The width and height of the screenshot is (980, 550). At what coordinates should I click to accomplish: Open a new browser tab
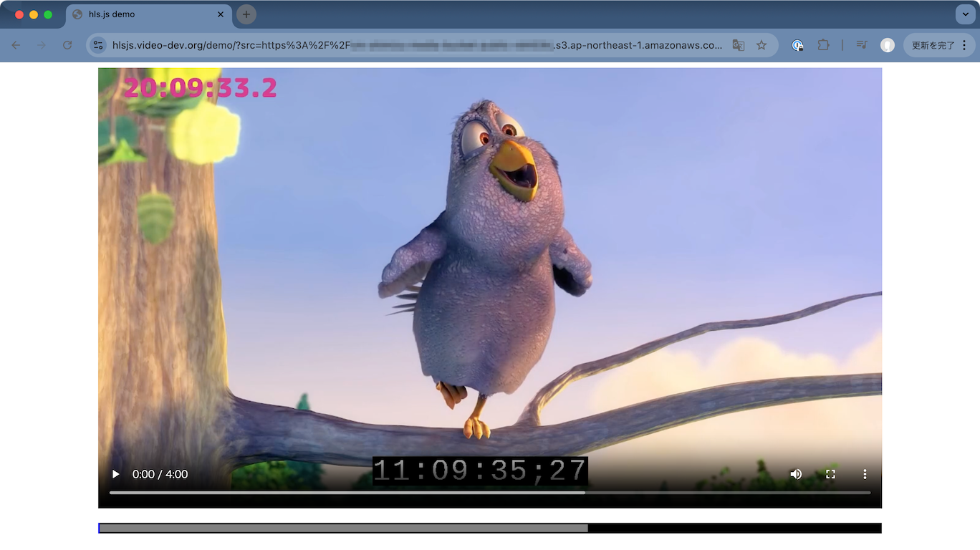tap(246, 14)
